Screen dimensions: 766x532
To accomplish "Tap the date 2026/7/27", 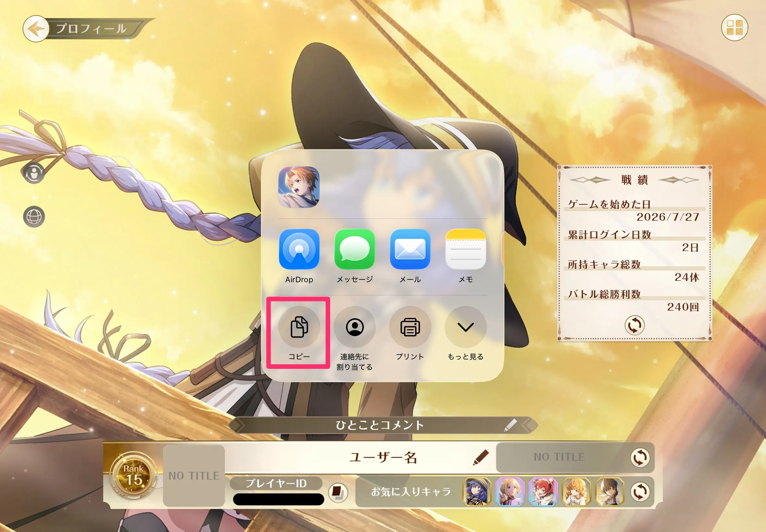I will pos(668,217).
